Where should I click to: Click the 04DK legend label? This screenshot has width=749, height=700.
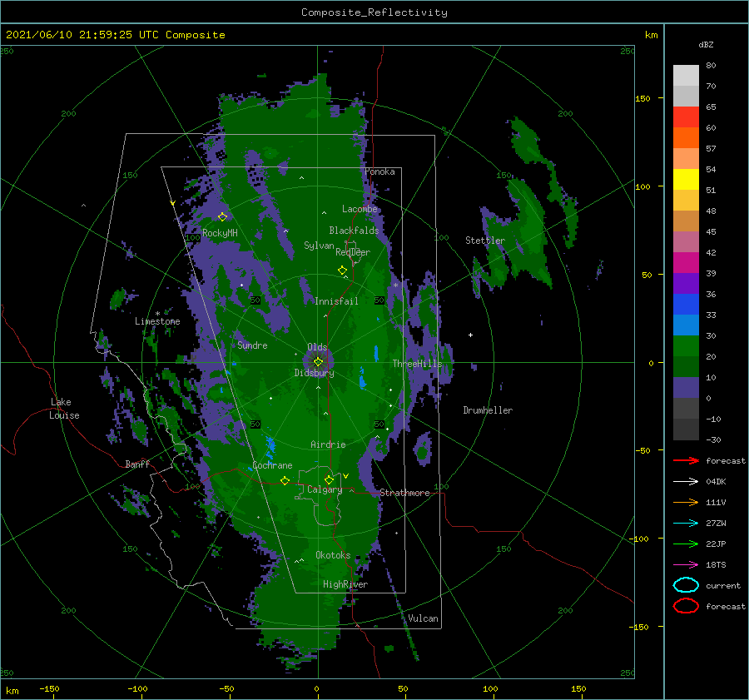point(716,482)
